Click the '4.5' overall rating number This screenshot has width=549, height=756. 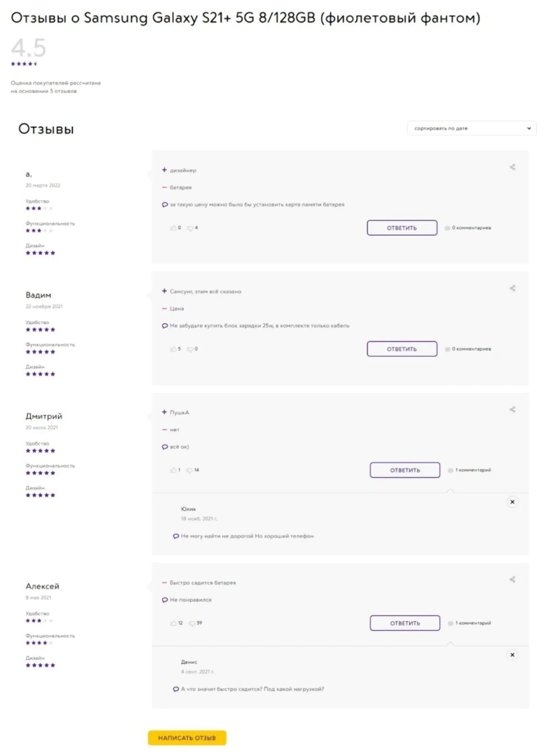click(x=28, y=47)
